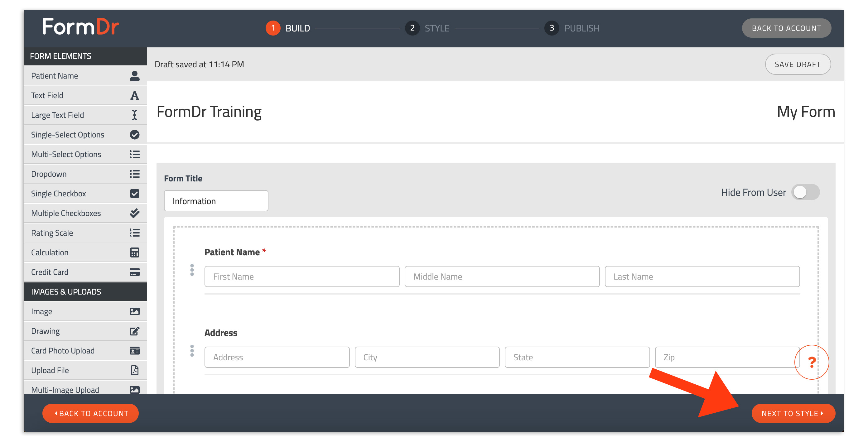This screenshot has width=868, height=442.
Task: Click the orange BACK TO ACCOUNT button
Action: click(x=90, y=413)
